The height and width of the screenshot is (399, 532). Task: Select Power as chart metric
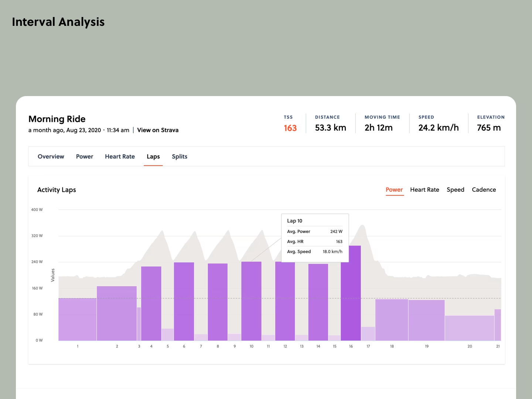[x=394, y=190]
